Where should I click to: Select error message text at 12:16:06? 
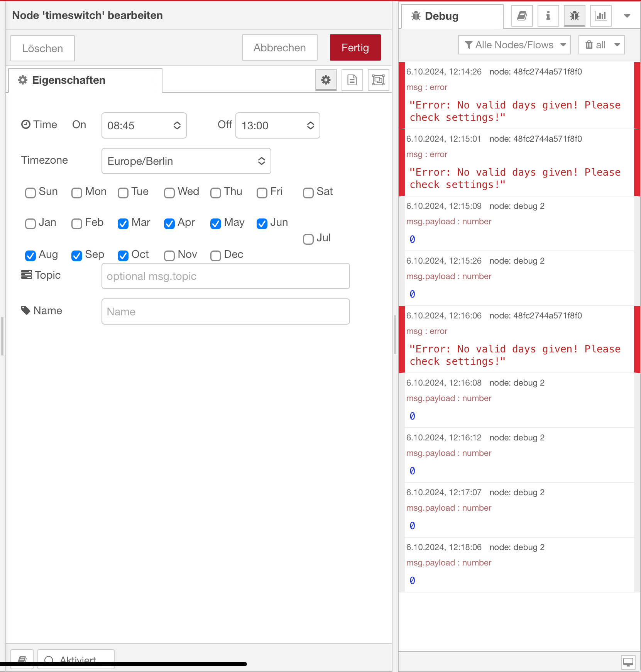(x=515, y=355)
